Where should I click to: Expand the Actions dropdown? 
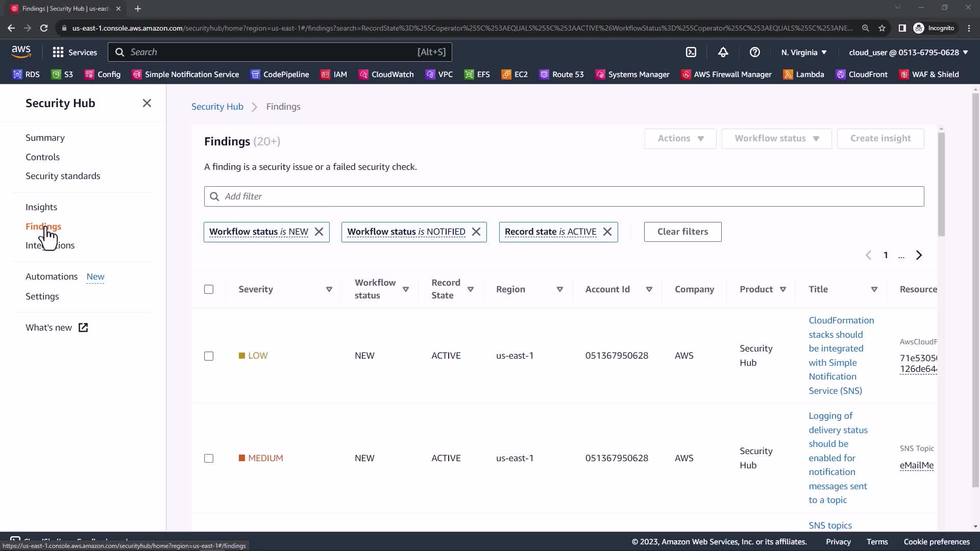(x=680, y=138)
